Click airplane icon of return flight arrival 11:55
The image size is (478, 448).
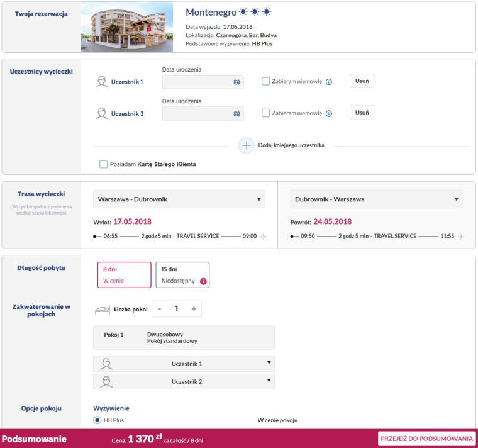pyautogui.click(x=461, y=237)
